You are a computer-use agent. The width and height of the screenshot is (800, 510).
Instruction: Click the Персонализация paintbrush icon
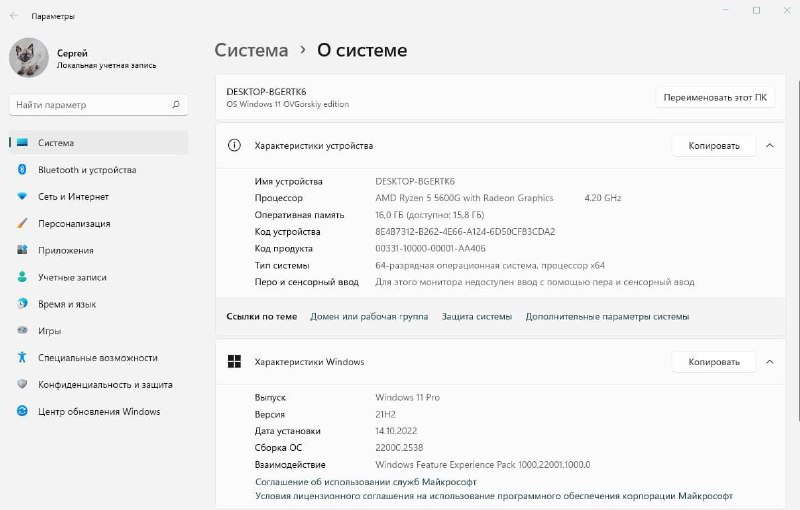tap(22, 223)
